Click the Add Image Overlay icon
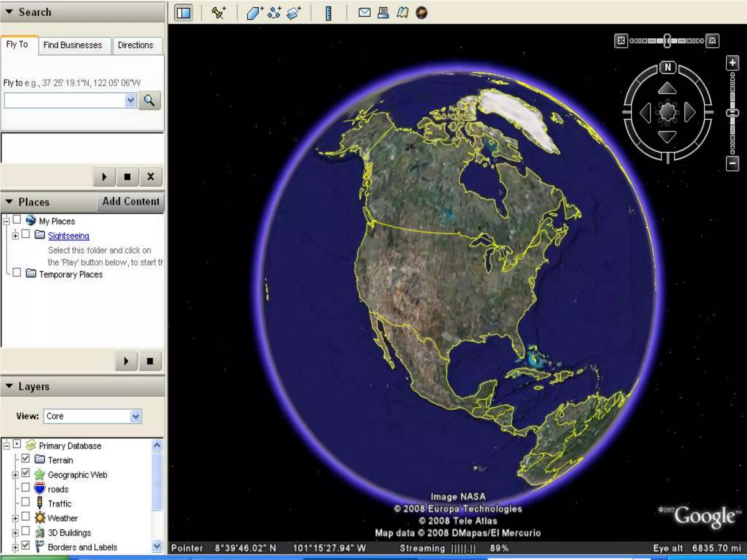Viewport: 747px width, 560px height. (294, 13)
